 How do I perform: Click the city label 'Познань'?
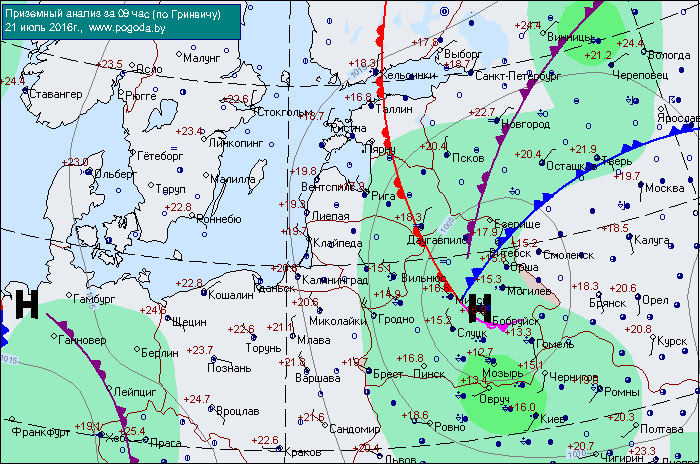229,368
